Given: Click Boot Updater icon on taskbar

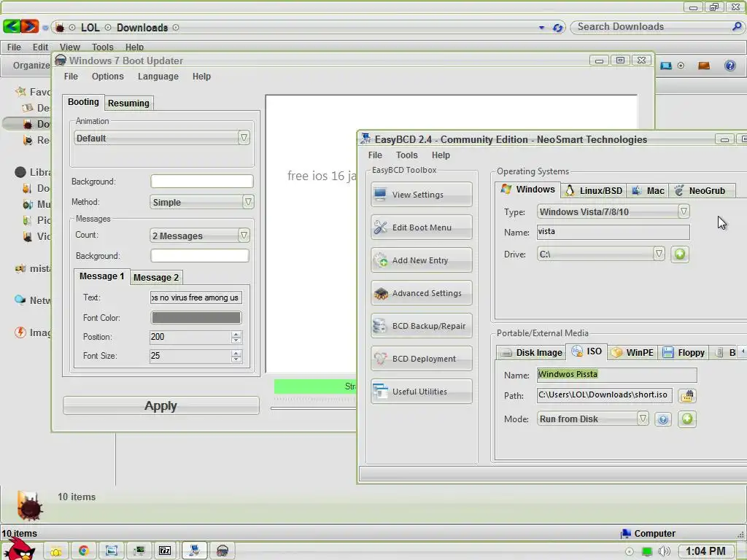Looking at the screenshot, I should pyautogui.click(x=222, y=551).
